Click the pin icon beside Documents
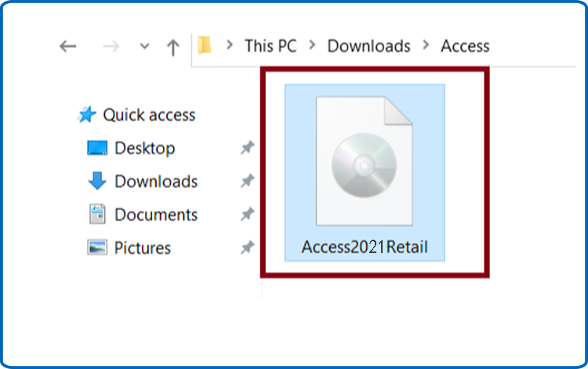The width and height of the screenshot is (588, 369). click(248, 215)
